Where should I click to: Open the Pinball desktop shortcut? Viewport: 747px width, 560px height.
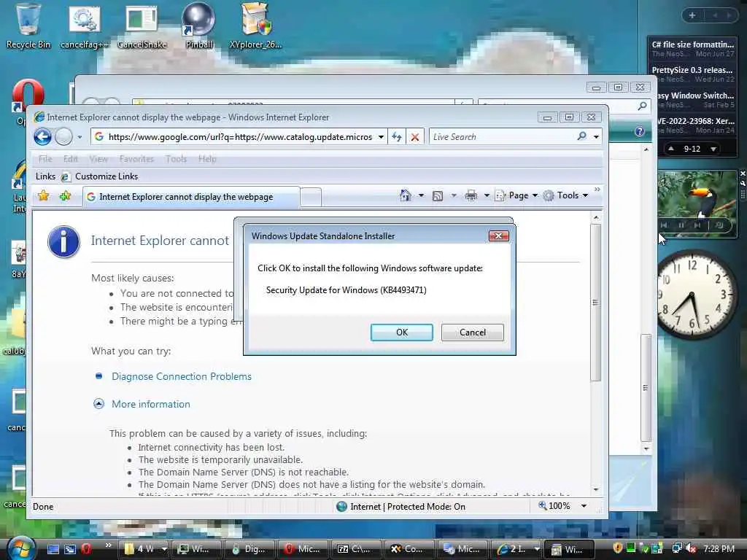pos(198,26)
